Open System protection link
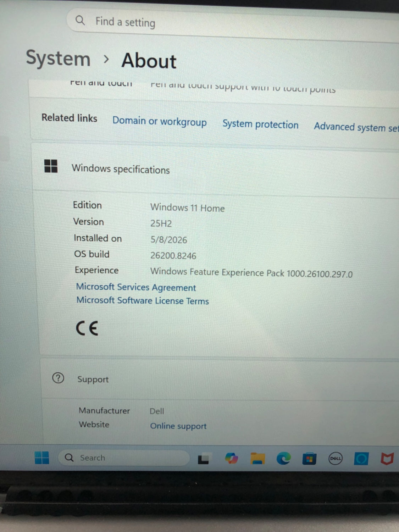Image resolution: width=399 pixels, height=532 pixels. click(260, 124)
